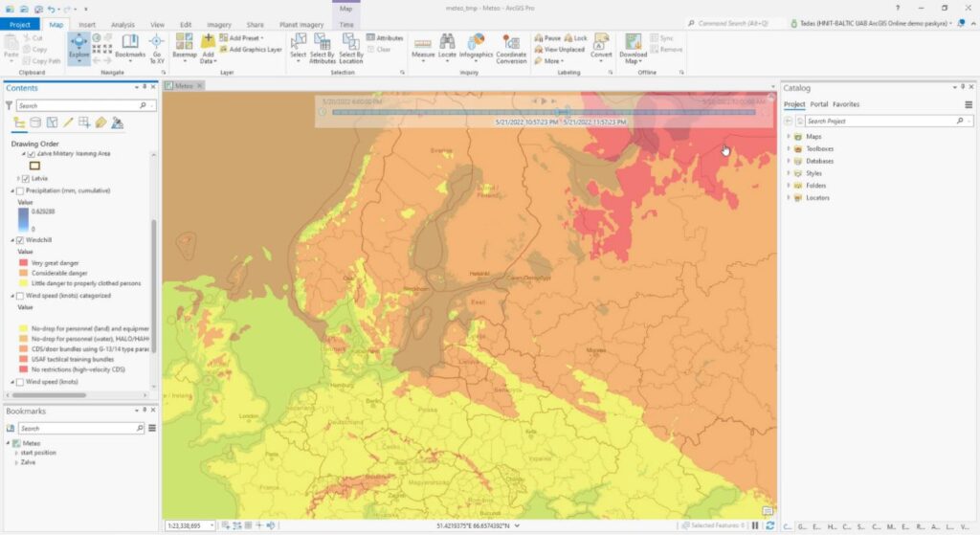Enable the Precipitation layer checkbox
Viewport: 980px width, 535px height.
(x=22, y=190)
